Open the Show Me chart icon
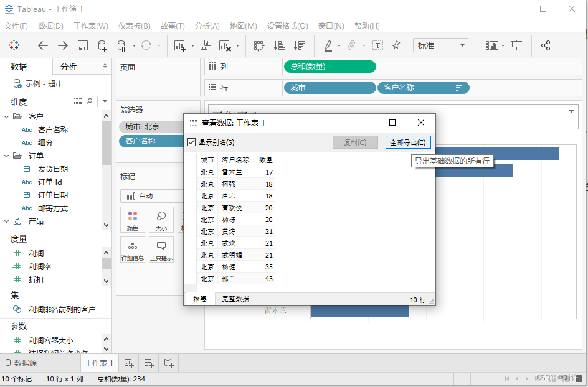The height and width of the screenshot is (387, 588). click(x=491, y=45)
